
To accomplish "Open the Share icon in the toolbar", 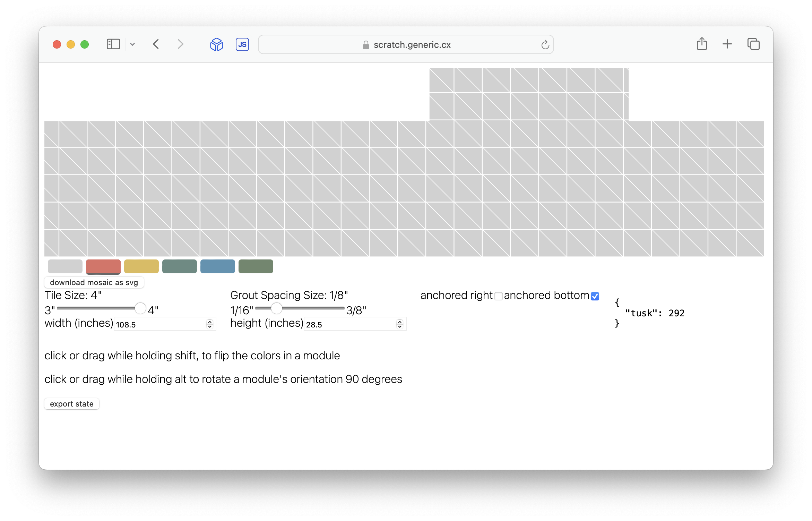I will point(702,44).
